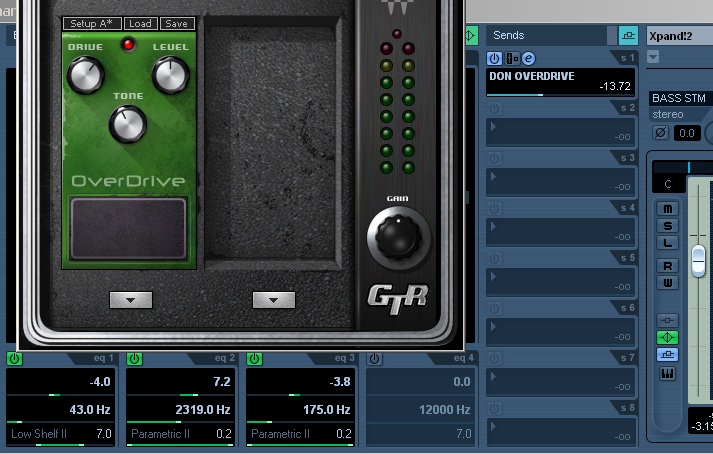
Task: Enable send s 5 power button
Action: [494, 258]
